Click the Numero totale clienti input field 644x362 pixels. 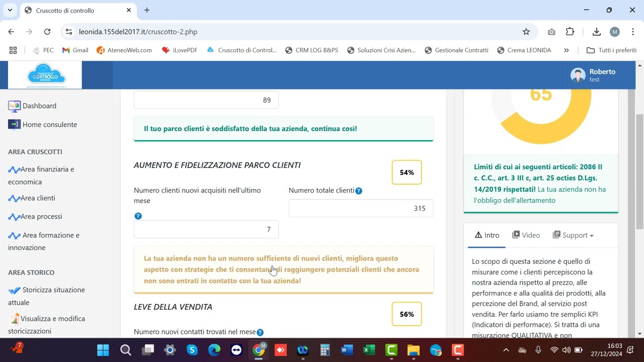(361, 209)
